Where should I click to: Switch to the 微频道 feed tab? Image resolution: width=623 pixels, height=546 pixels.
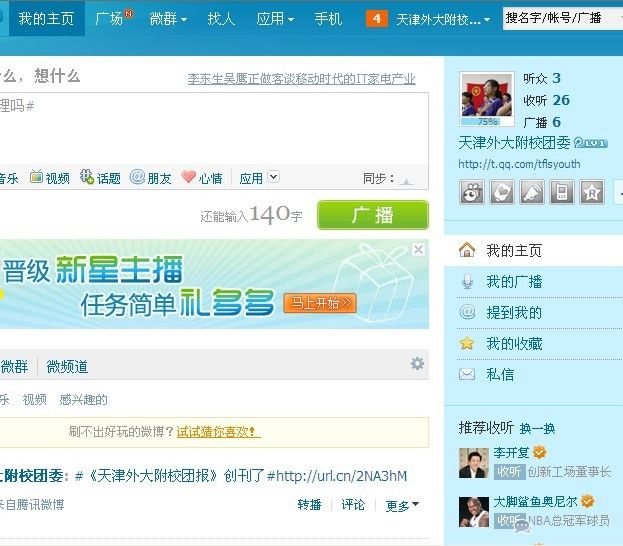pyautogui.click(x=67, y=366)
